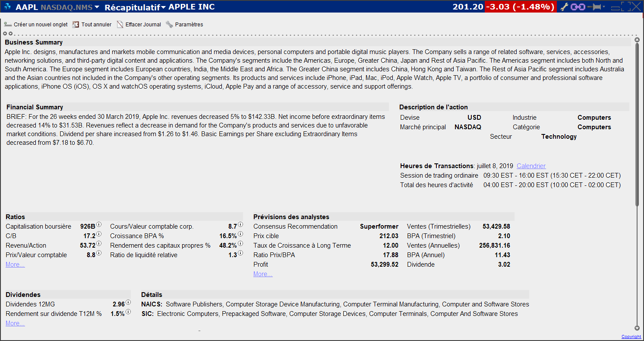Click Effacer Journal
Image resolution: width=644 pixels, height=341 pixels.
(139, 25)
